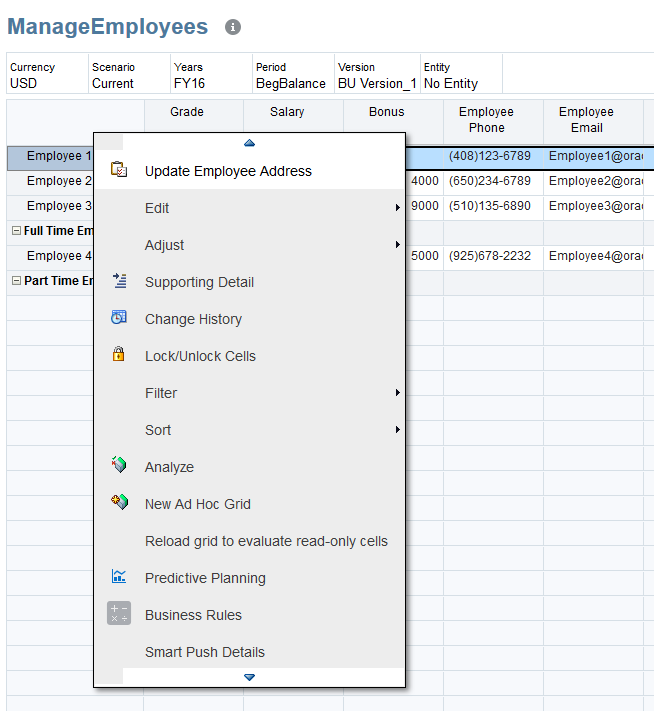Choose Predictive Planning menu entry
Viewport: 654px width, 711px height.
pyautogui.click(x=249, y=578)
